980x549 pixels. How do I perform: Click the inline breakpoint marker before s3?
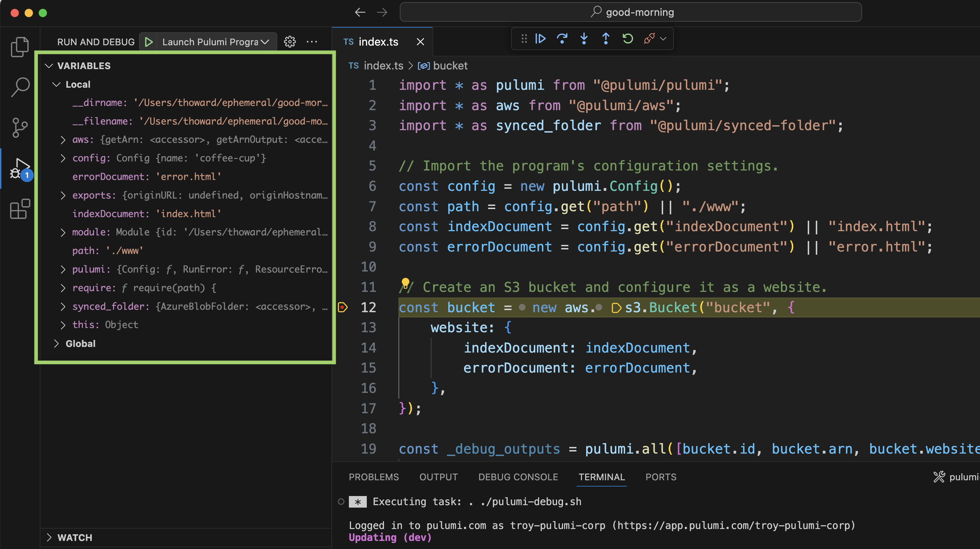(x=616, y=308)
